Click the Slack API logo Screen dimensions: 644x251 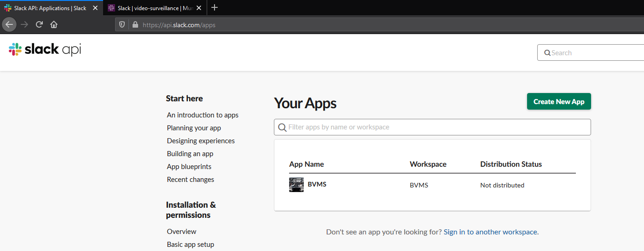[45, 50]
